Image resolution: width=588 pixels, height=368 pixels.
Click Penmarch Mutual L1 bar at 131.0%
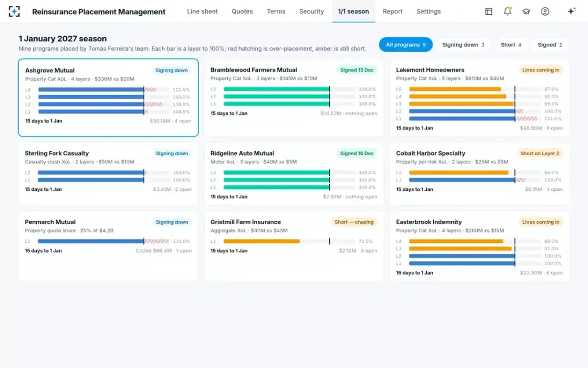tap(104, 241)
